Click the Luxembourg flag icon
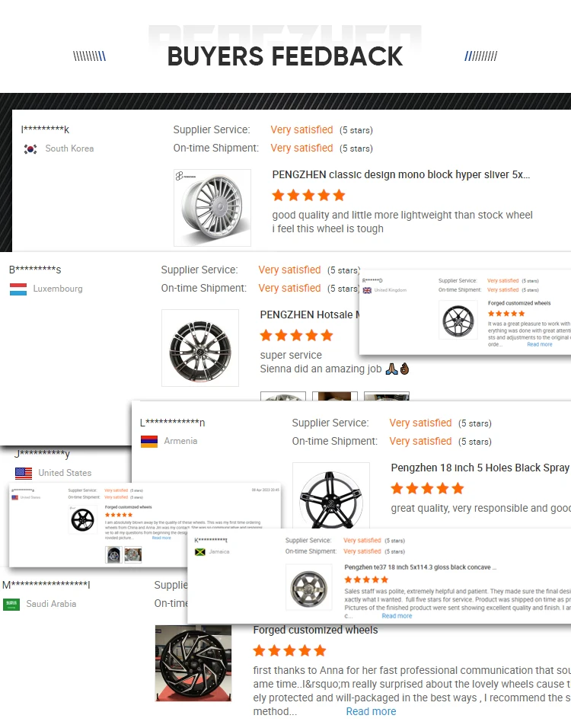571x728 pixels. pos(18,289)
